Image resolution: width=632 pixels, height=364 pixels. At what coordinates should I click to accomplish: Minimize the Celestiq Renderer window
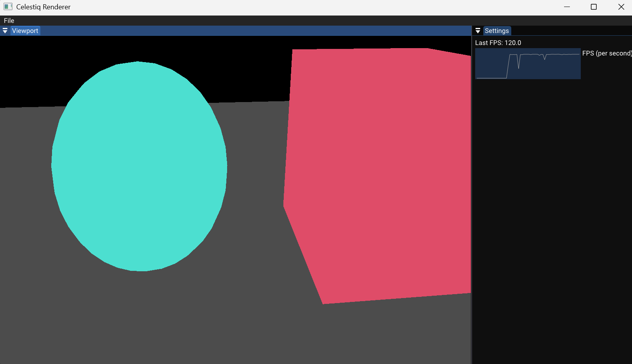click(567, 7)
